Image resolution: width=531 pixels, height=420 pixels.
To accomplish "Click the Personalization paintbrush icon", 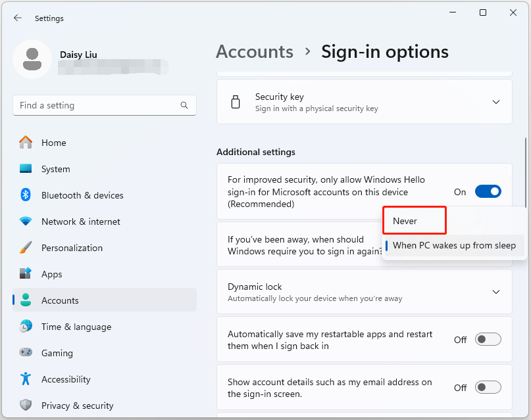I will pos(26,248).
